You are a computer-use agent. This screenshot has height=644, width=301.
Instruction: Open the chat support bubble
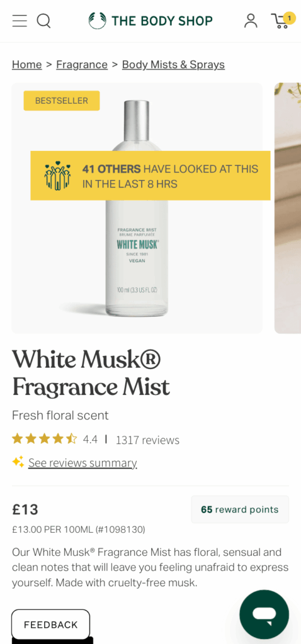[x=264, y=614]
